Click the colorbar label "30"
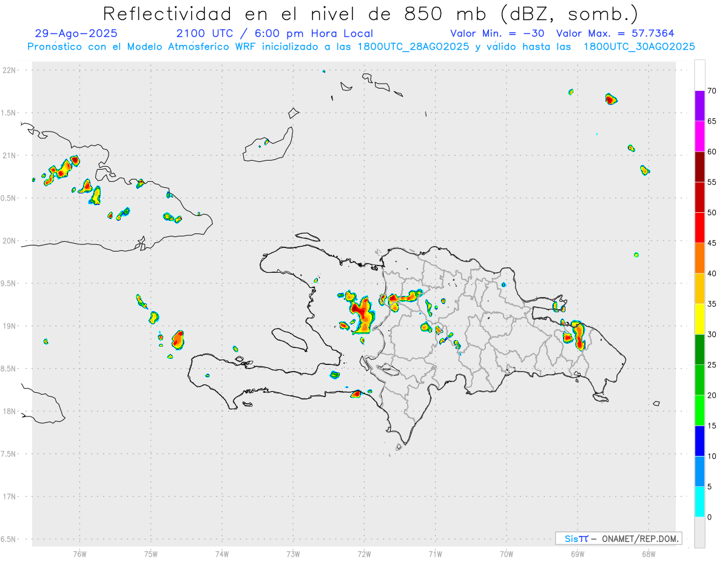Image resolution: width=728 pixels, height=562 pixels. click(712, 335)
